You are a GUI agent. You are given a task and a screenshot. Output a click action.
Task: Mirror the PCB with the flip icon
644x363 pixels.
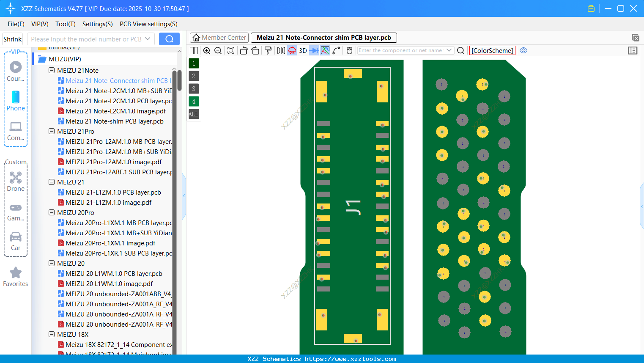click(x=281, y=51)
